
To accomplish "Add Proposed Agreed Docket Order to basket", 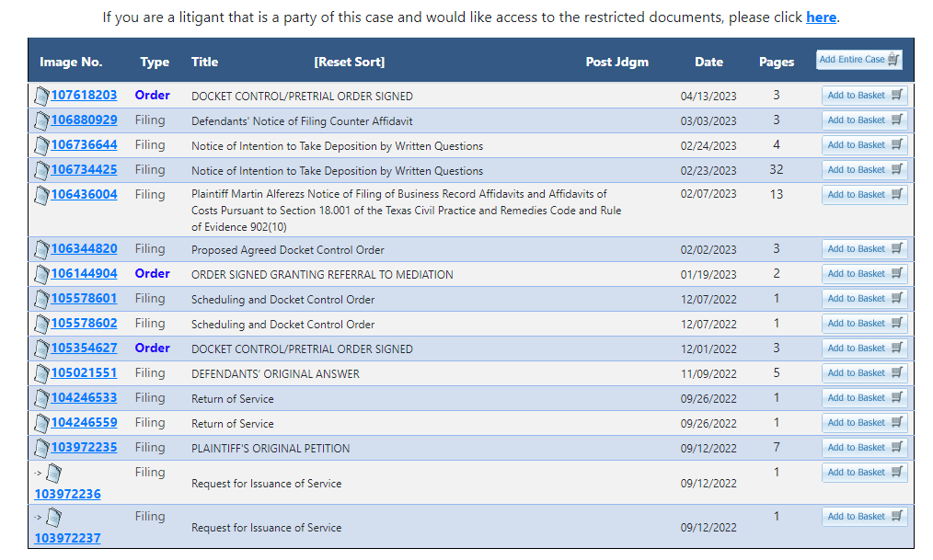I will (x=865, y=250).
